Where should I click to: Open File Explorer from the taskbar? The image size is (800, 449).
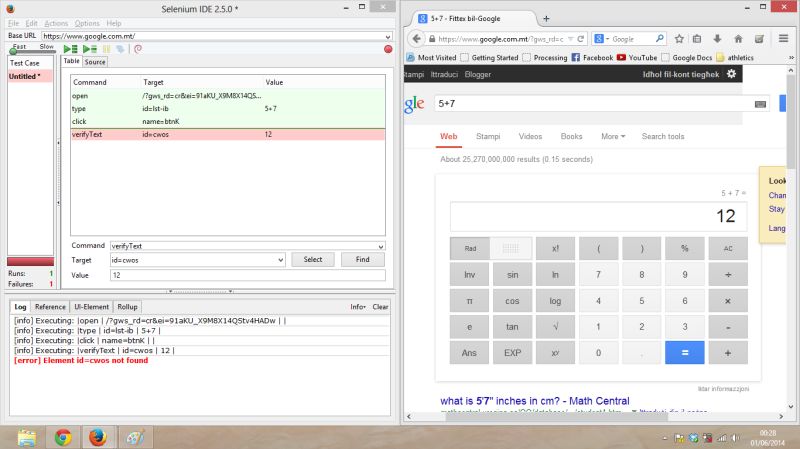27,437
